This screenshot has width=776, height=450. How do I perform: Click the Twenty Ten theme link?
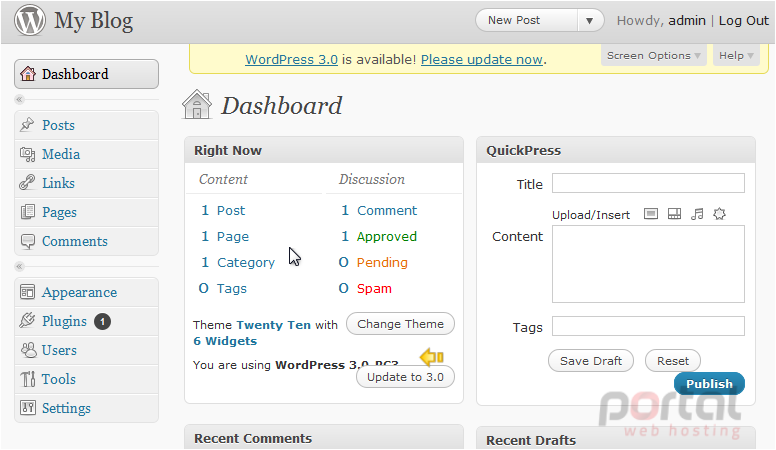pos(273,325)
